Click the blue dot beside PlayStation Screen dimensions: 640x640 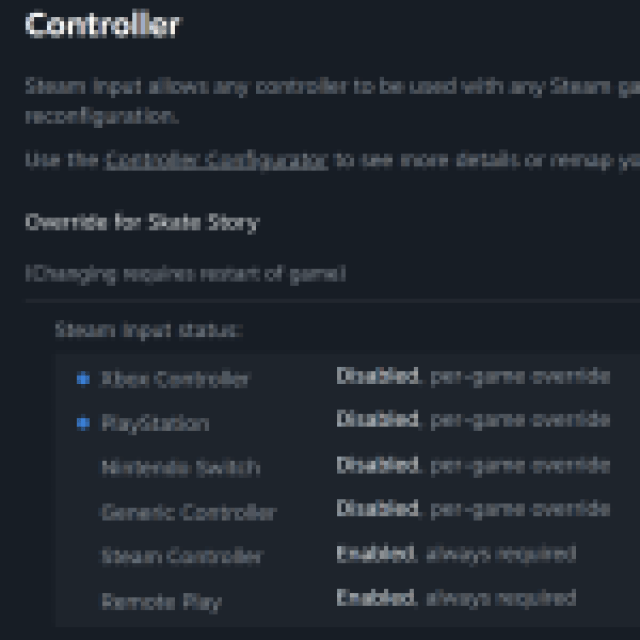tap(83, 423)
